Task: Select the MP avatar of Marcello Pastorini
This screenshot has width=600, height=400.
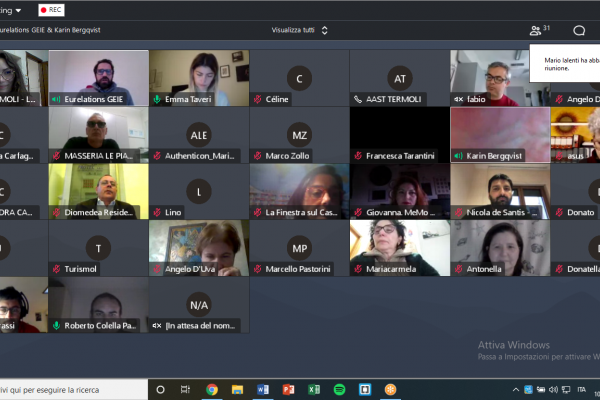Action: 299,248
